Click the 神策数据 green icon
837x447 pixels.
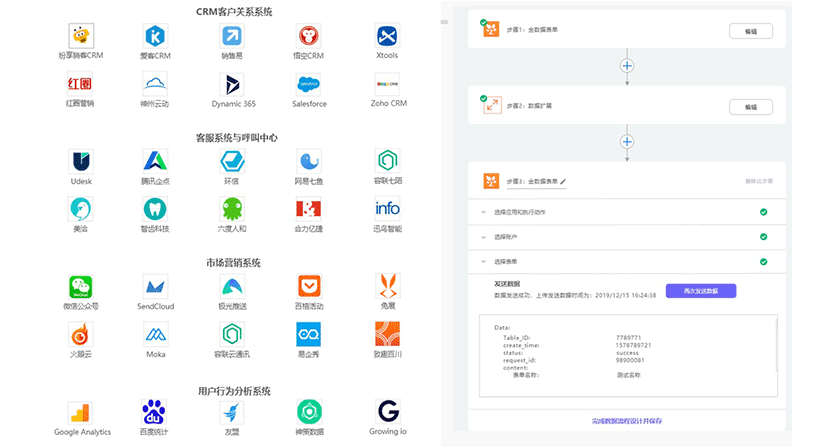[310, 412]
